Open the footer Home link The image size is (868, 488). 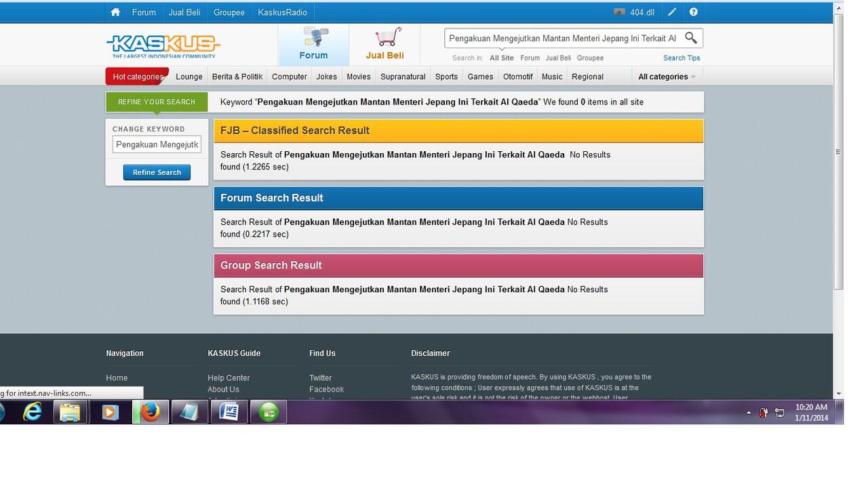tap(117, 378)
